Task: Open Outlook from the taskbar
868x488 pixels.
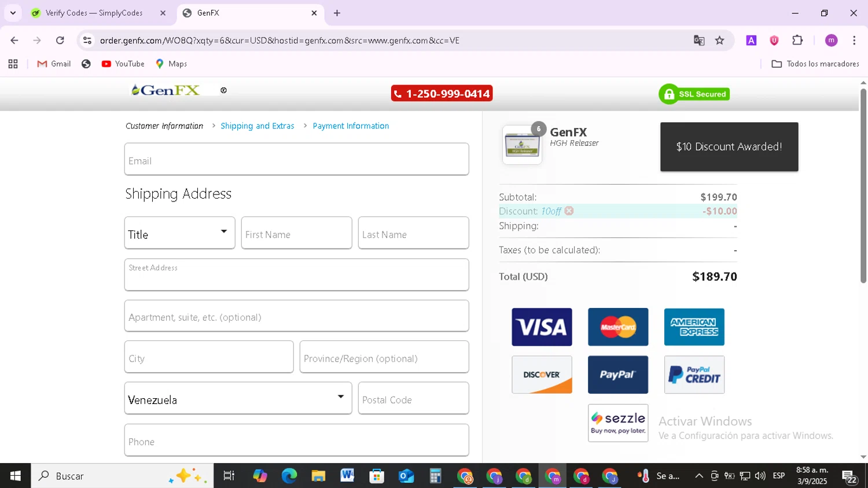Action: coord(406,476)
